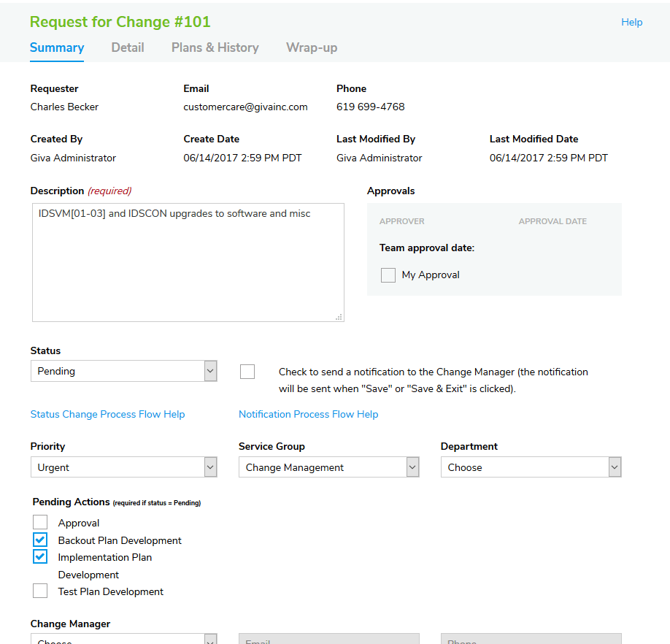Click the phone number 619 699-4768
670x644 pixels.
pos(371,107)
